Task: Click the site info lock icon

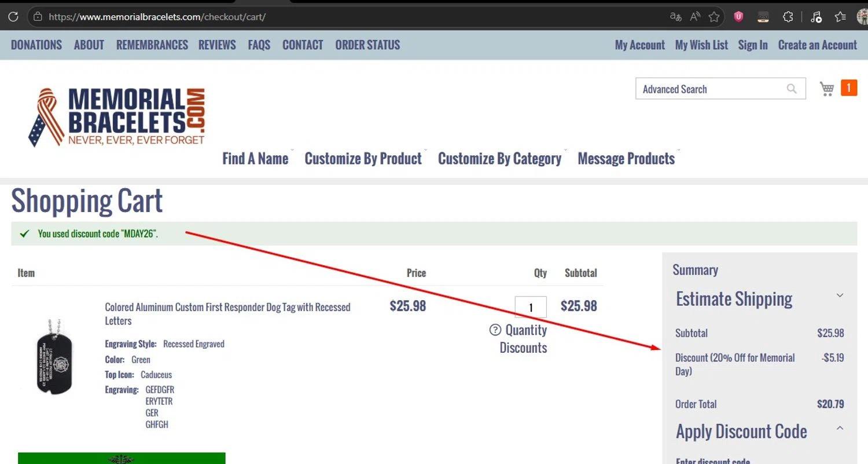Action: coord(38,17)
